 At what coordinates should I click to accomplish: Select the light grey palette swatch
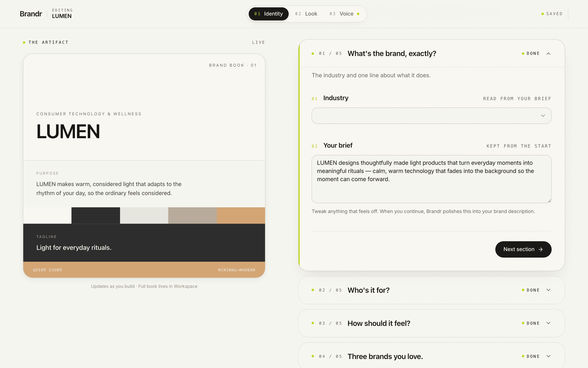[144, 215]
